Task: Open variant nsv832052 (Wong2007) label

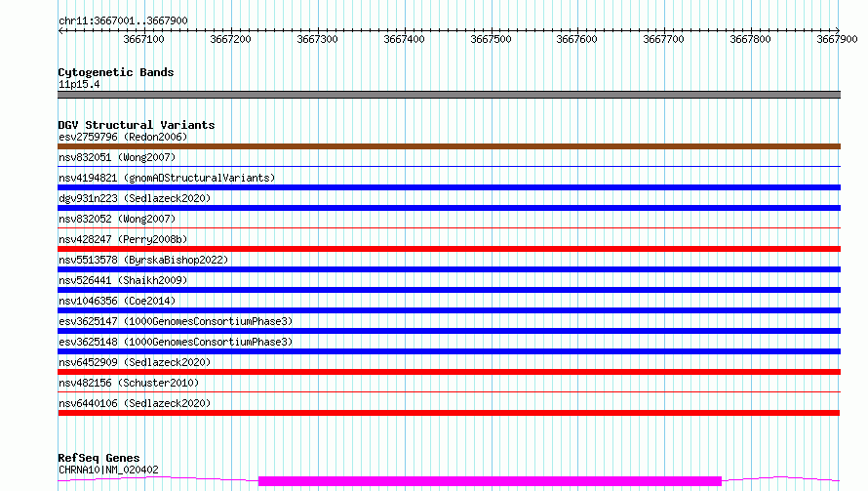Action: (x=117, y=219)
